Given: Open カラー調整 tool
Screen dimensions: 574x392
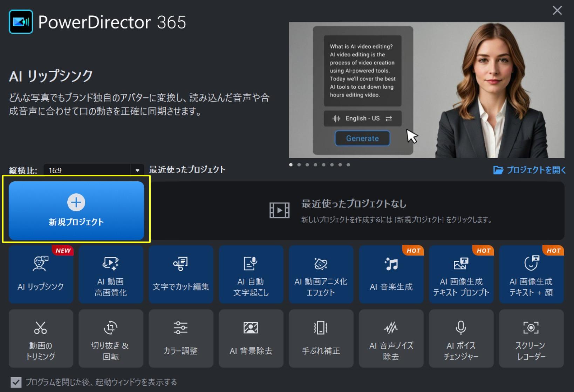Looking at the screenshot, I should tap(181, 338).
